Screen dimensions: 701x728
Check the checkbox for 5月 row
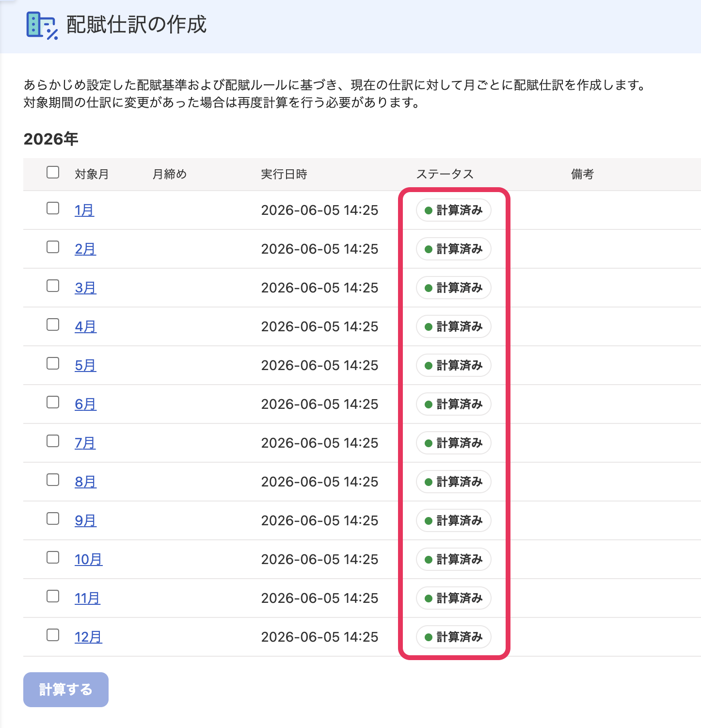pyautogui.click(x=53, y=363)
